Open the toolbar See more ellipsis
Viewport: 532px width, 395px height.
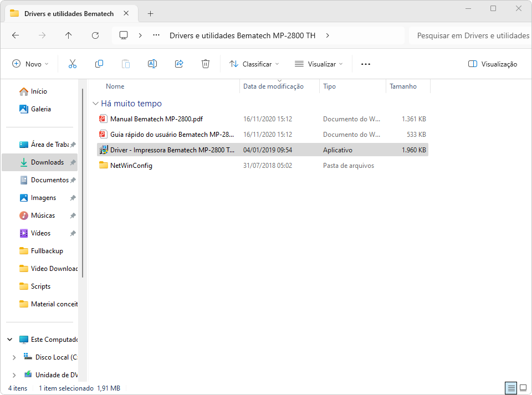point(365,64)
